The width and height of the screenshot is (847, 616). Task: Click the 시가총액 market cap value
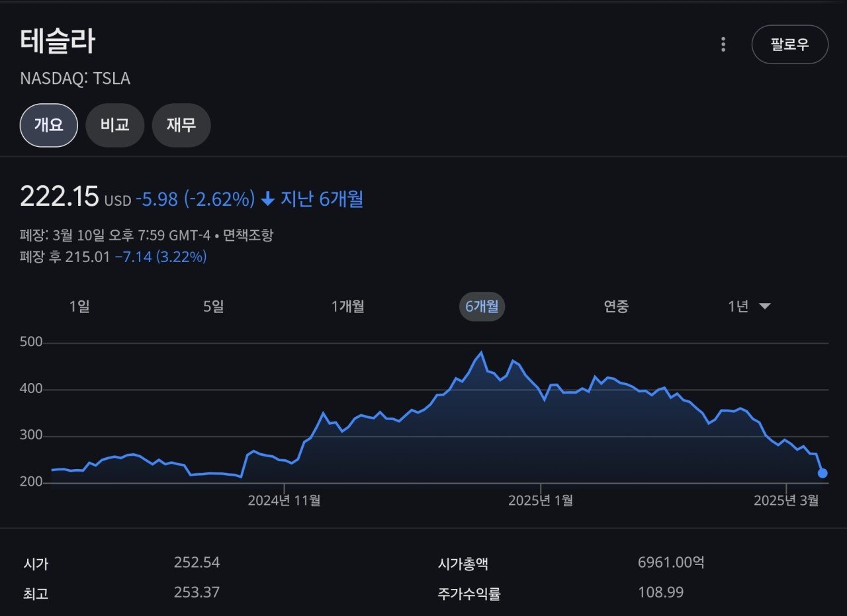coord(670,563)
